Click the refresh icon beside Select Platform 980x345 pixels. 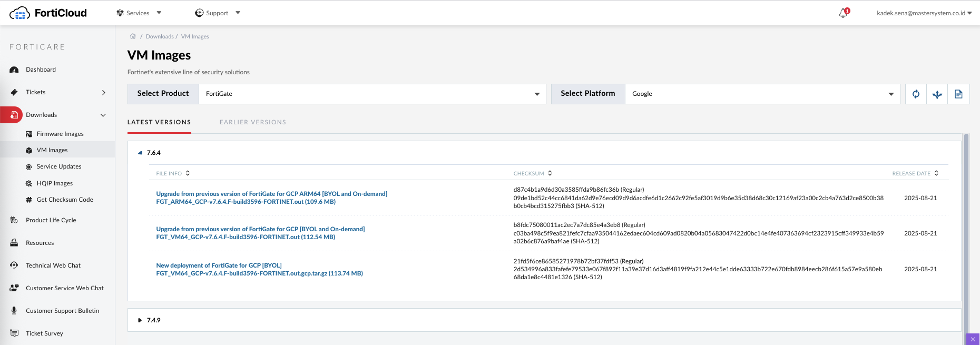coord(916,94)
